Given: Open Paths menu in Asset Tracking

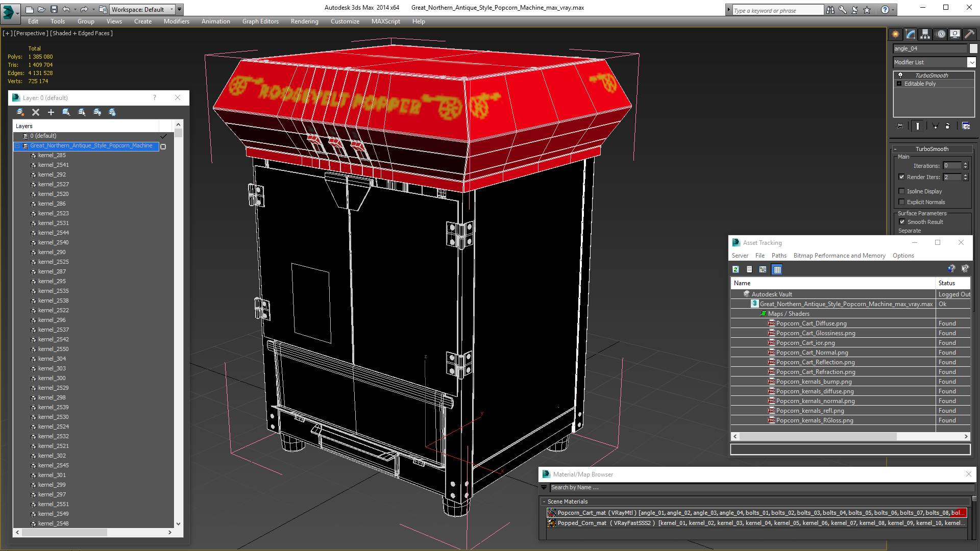Looking at the screenshot, I should [779, 256].
